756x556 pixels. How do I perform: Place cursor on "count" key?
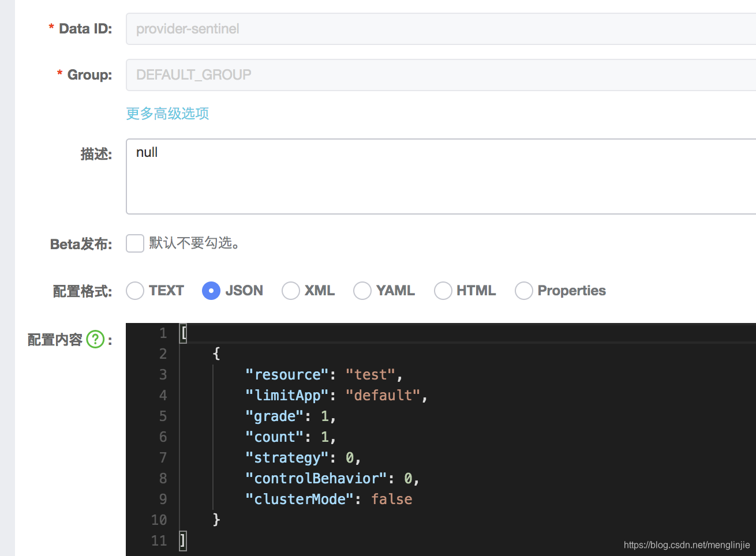click(275, 437)
